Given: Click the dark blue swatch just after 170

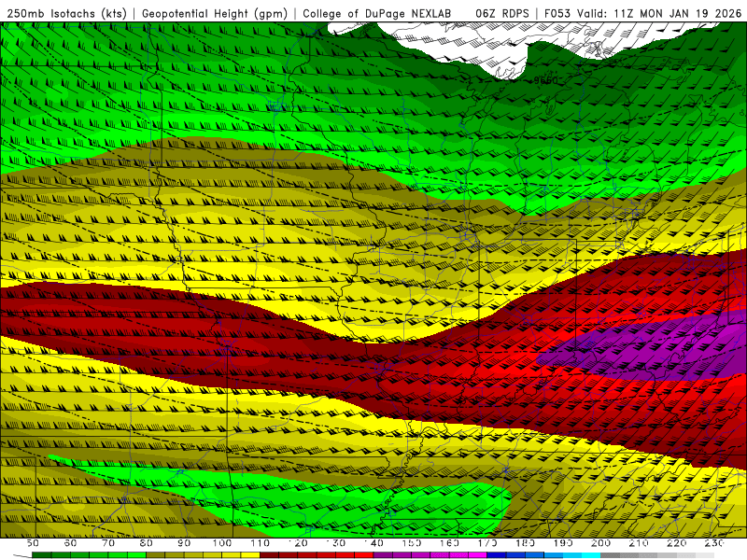Looking at the screenshot, I should tap(498, 555).
